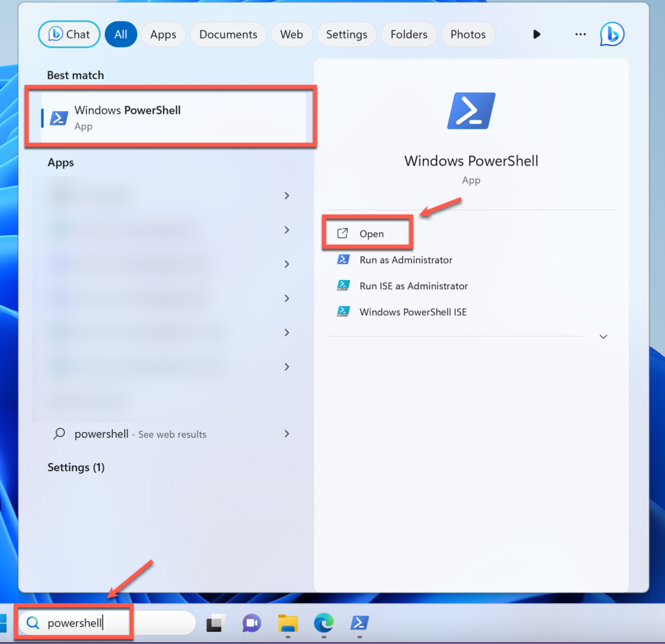Click the large Windows PowerShell preview icon
665x644 pixels.
(x=471, y=110)
